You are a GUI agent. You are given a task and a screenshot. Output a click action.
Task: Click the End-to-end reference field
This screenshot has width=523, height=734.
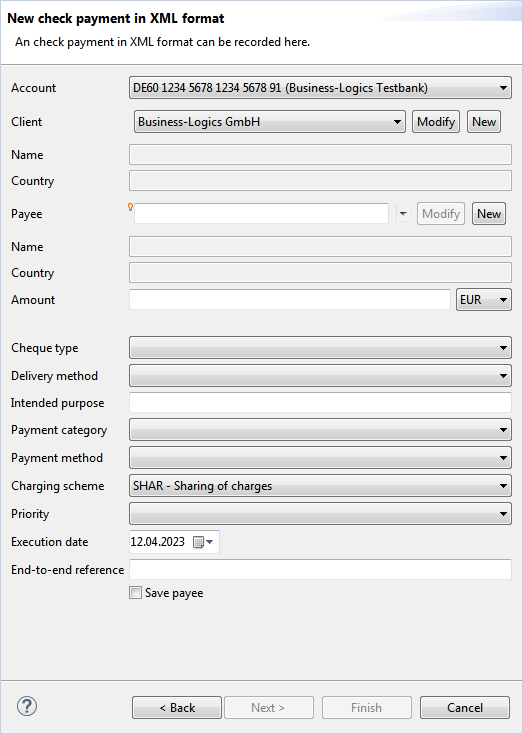coord(320,570)
